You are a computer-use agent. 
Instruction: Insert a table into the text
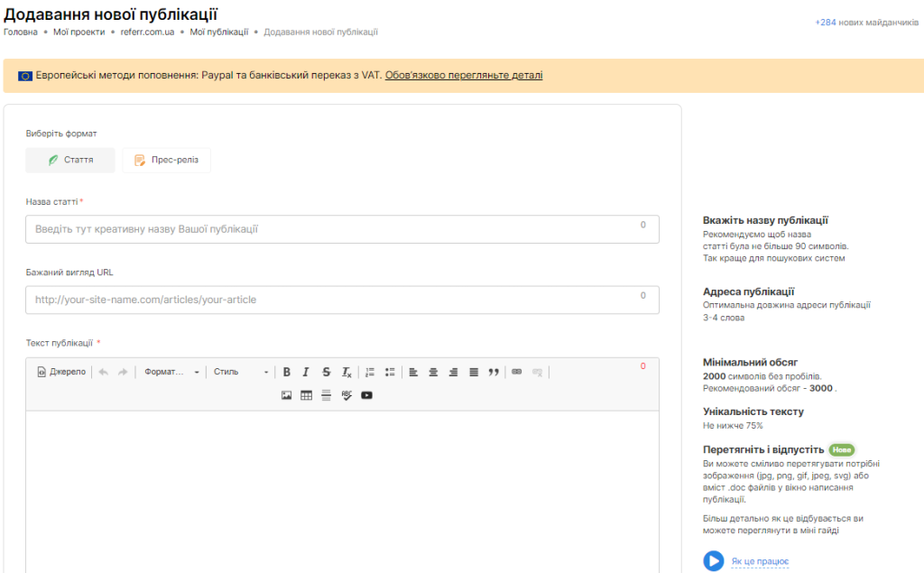(x=306, y=395)
